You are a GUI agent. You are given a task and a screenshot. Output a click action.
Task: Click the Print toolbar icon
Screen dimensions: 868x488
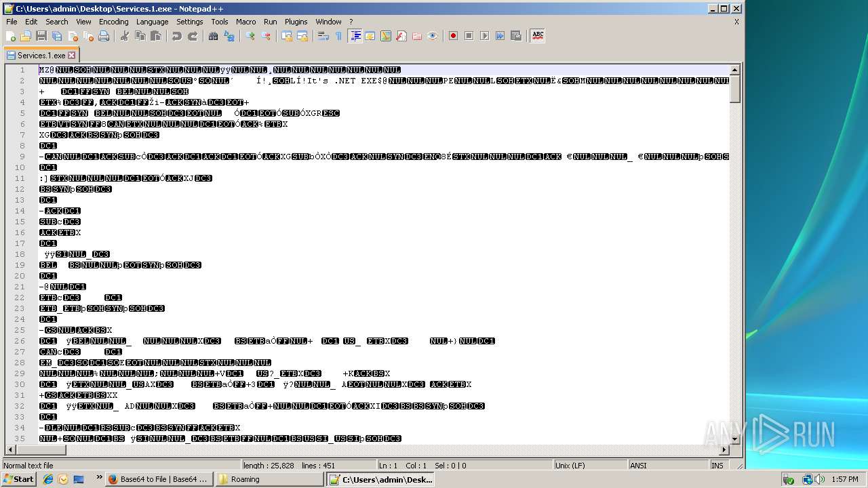pyautogui.click(x=104, y=36)
